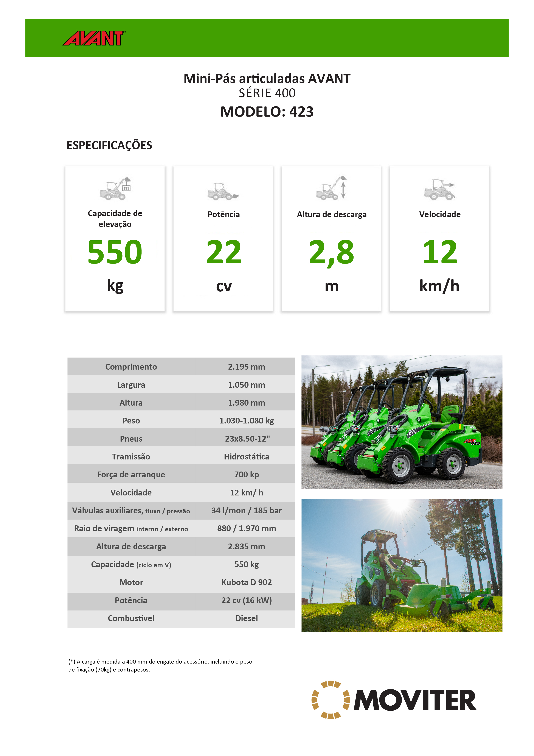The height and width of the screenshot is (756, 534).
Task: Click the 'Válvulas auxiliares' row label
Action: click(x=131, y=511)
